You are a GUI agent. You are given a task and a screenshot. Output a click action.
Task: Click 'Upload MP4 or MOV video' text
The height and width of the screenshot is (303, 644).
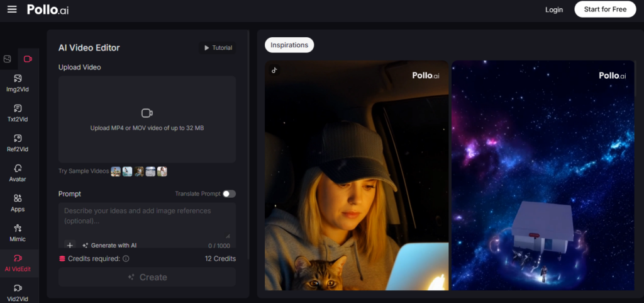tap(147, 128)
